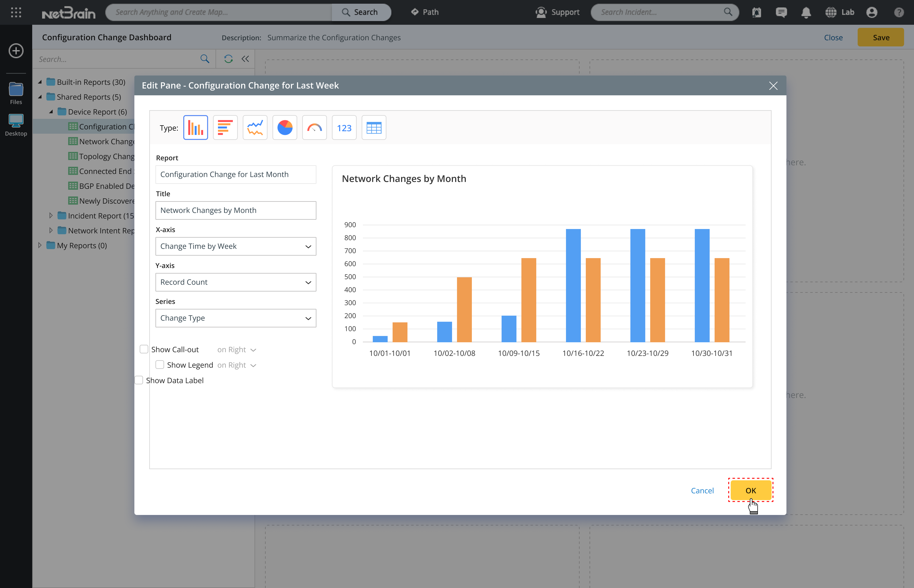The width and height of the screenshot is (914, 588).
Task: Open the Y-axis Record Count dropdown
Action: [x=236, y=282]
